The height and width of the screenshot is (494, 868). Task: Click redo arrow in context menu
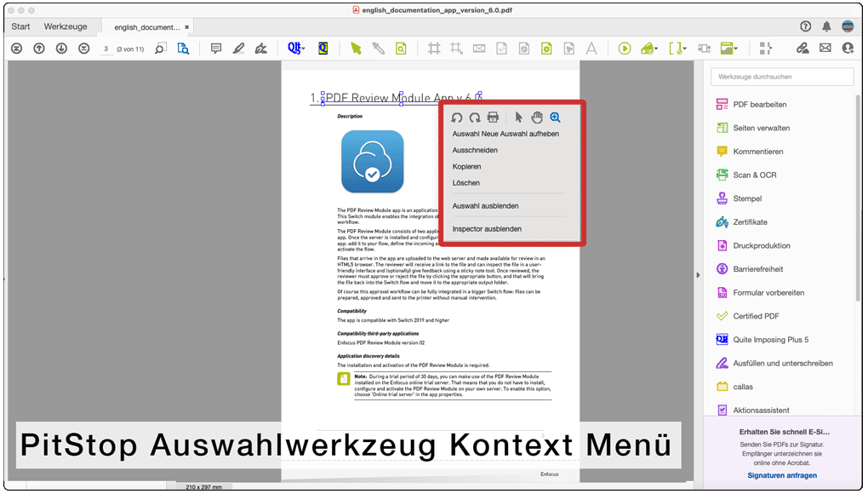(x=475, y=118)
